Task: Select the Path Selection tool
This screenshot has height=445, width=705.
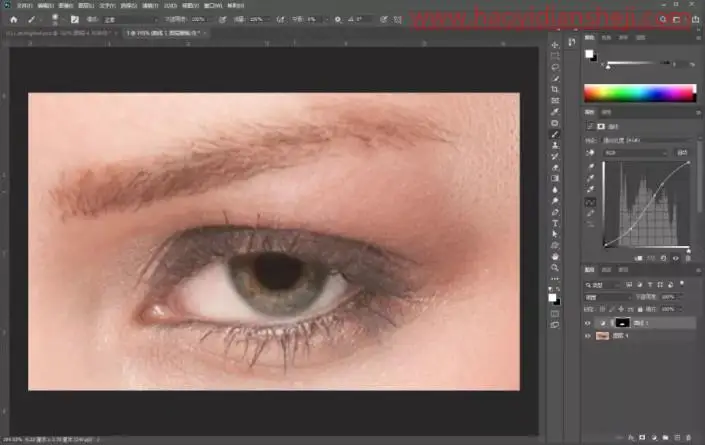Action: (x=555, y=234)
